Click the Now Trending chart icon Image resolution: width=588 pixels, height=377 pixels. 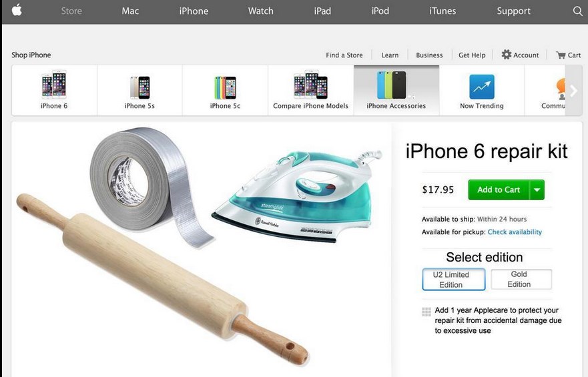481,87
